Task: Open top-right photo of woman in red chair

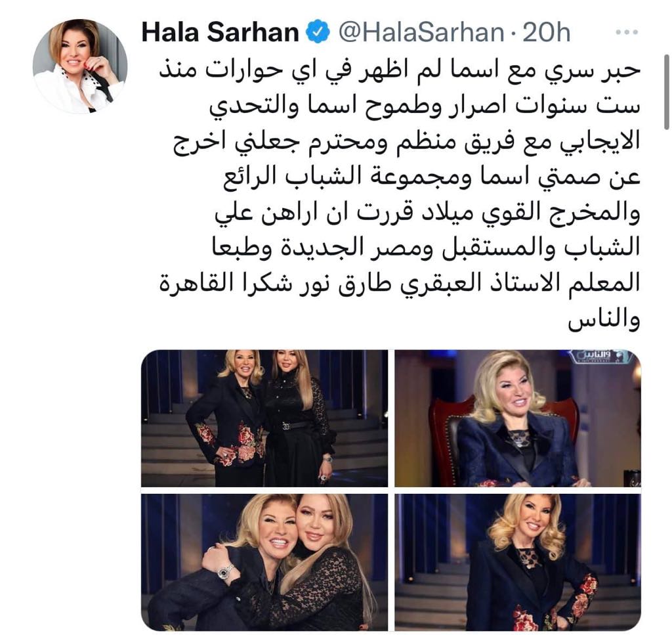Action: pyautogui.click(x=518, y=418)
